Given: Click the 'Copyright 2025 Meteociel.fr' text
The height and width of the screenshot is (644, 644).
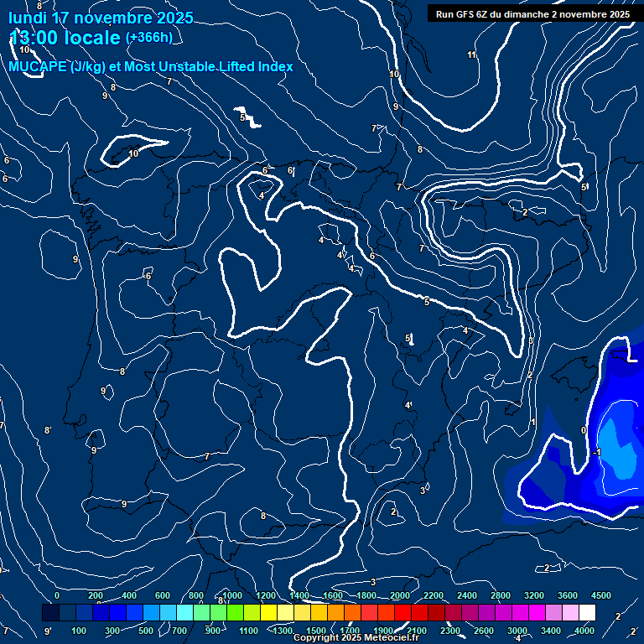Looking at the screenshot, I should [x=356, y=638].
